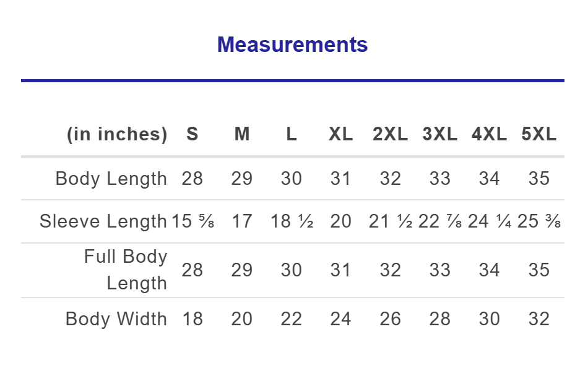Image resolution: width=588 pixels, height=371 pixels.
Task: Click the Body Length row label
Action: click(x=111, y=179)
